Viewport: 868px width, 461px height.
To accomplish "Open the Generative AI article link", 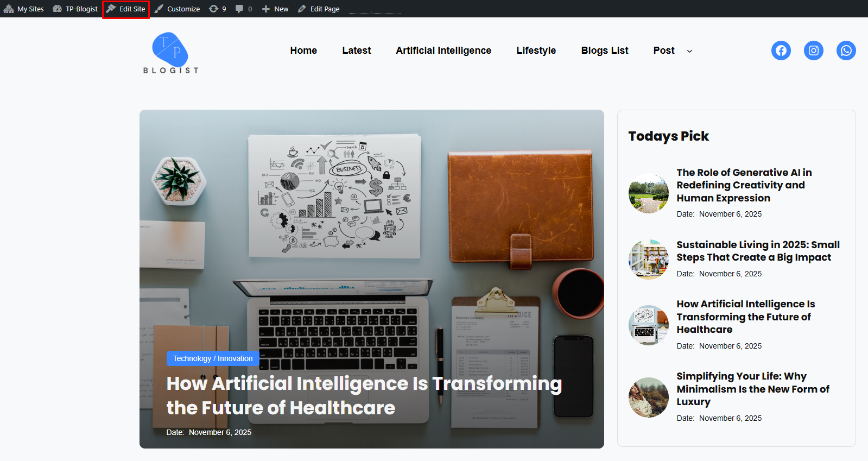I will (x=744, y=185).
